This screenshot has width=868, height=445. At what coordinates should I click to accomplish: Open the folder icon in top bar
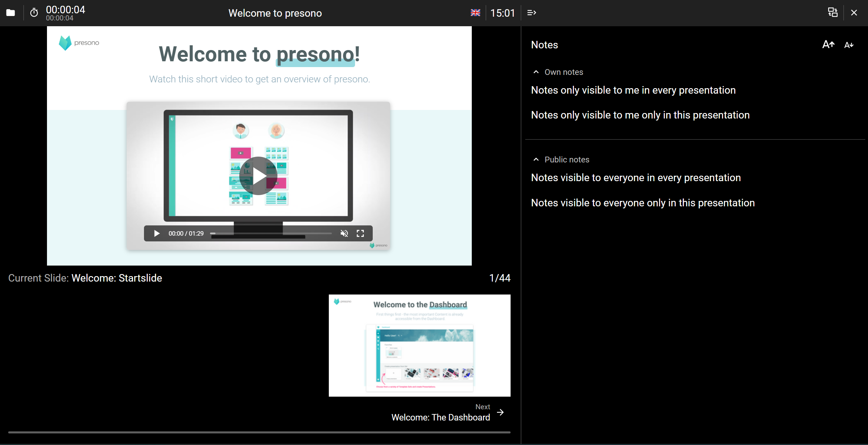tap(11, 13)
